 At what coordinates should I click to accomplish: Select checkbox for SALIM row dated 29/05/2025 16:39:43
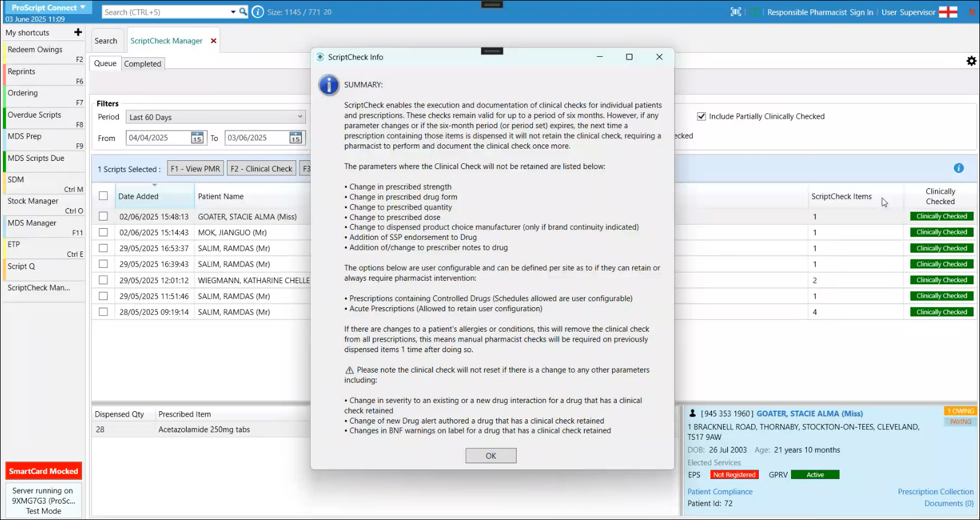click(104, 264)
